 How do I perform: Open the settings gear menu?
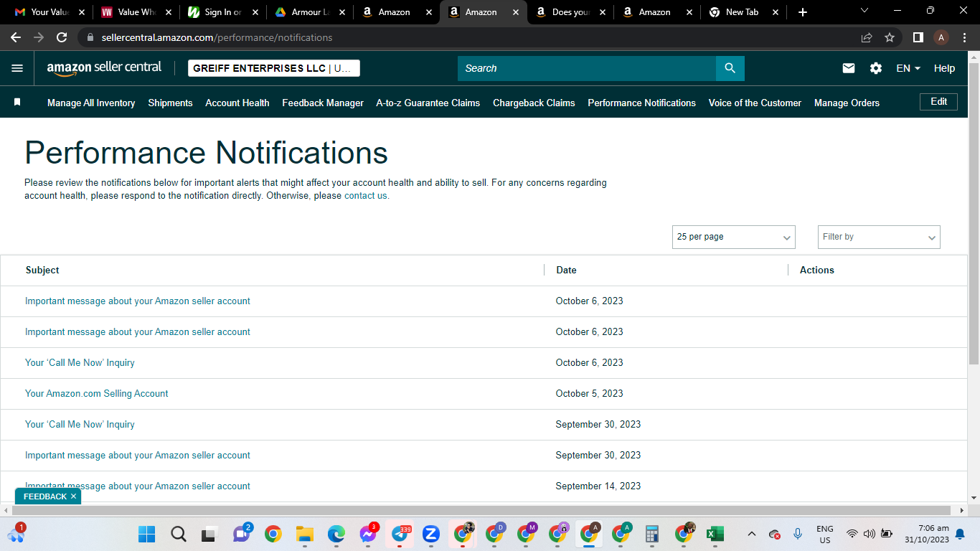coord(876,68)
